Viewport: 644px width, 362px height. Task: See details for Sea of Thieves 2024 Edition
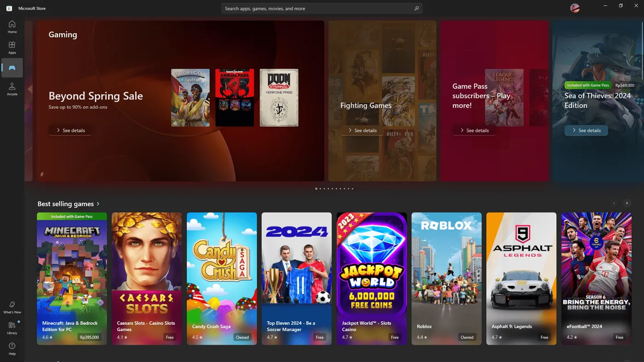(x=586, y=130)
